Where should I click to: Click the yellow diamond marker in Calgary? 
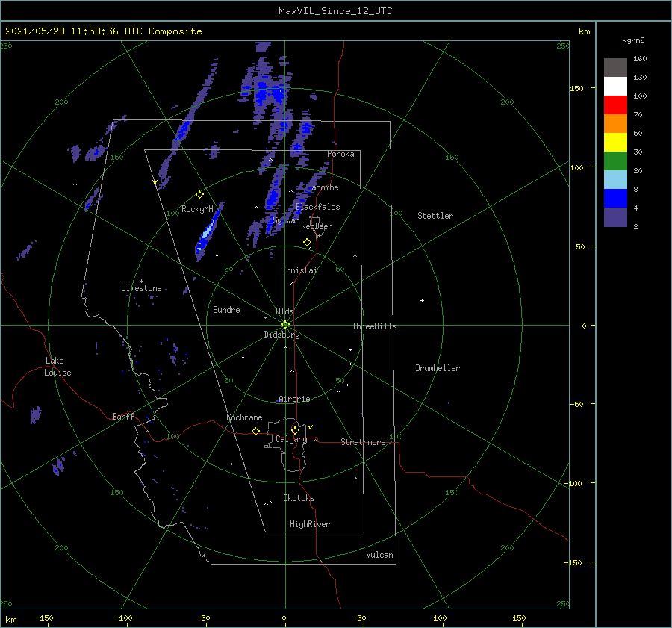point(295,430)
